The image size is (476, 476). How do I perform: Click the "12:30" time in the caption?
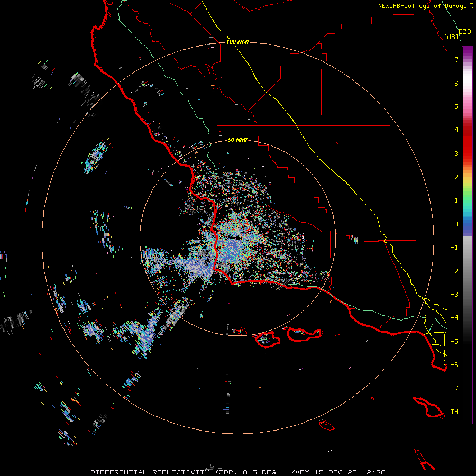374,472
